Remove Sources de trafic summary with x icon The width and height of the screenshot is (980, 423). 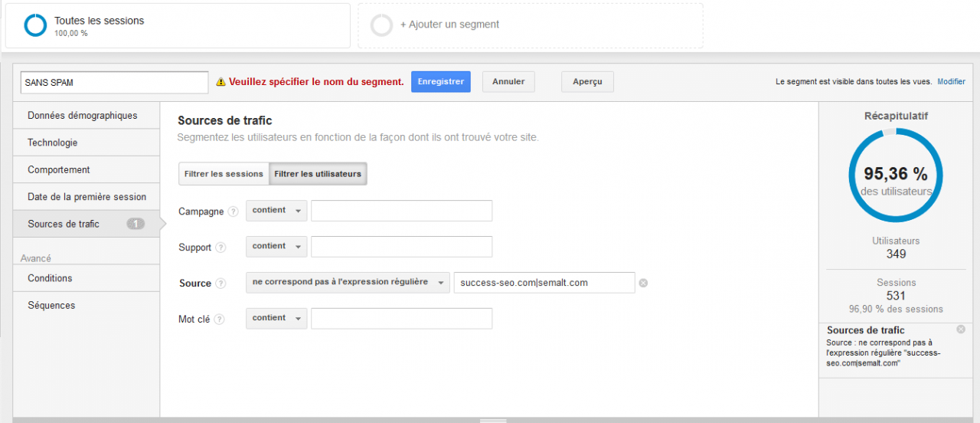(x=961, y=329)
